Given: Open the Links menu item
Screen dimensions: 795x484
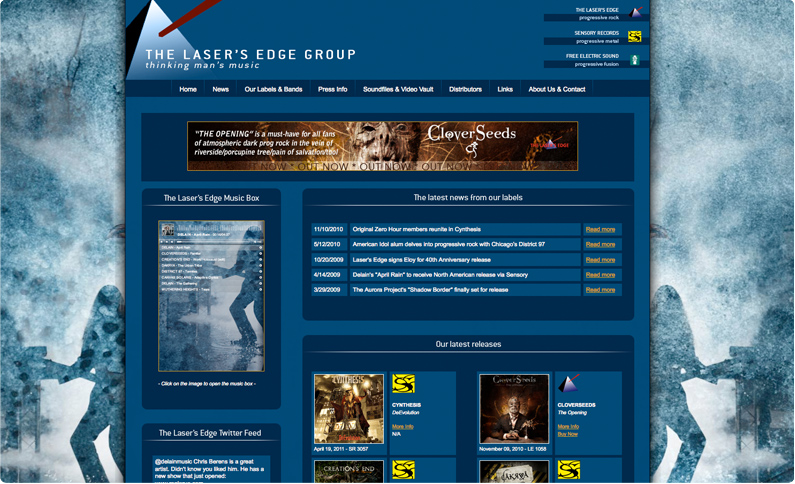Looking at the screenshot, I should (505, 89).
